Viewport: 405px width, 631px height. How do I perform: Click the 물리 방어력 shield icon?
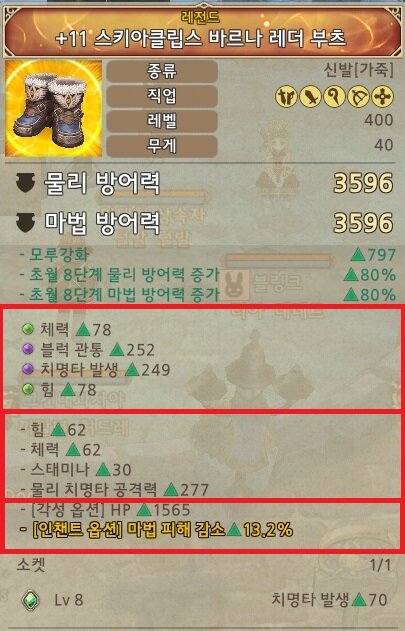pos(25,183)
